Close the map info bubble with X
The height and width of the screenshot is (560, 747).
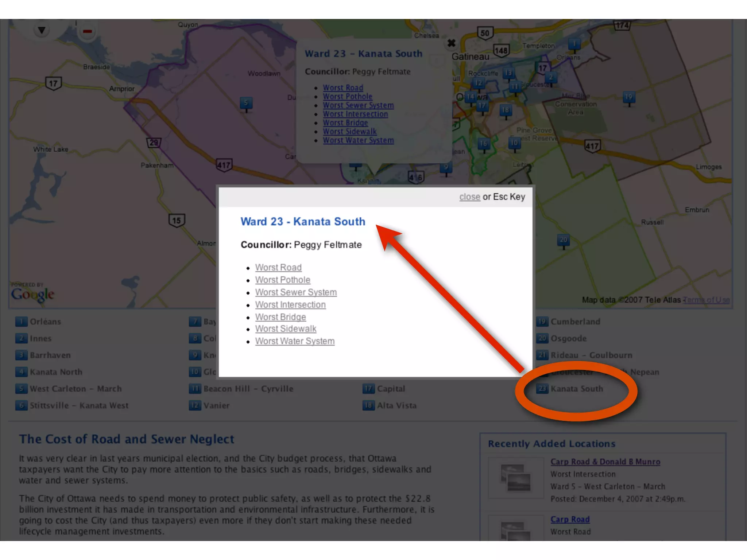tap(451, 43)
